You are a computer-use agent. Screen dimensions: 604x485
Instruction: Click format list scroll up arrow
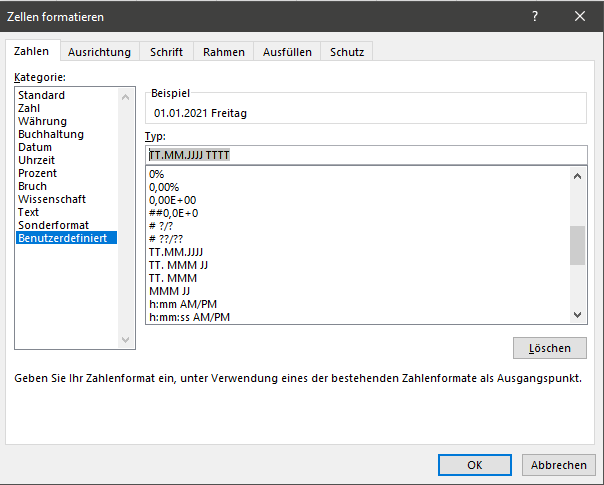pos(577,176)
